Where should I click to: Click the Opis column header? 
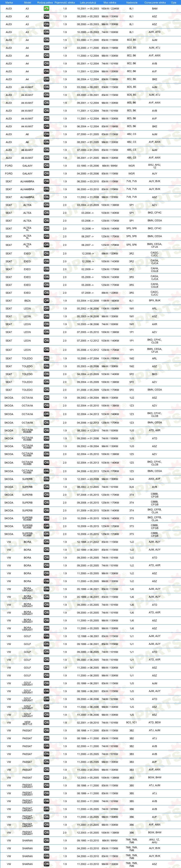[x=174, y=2]
